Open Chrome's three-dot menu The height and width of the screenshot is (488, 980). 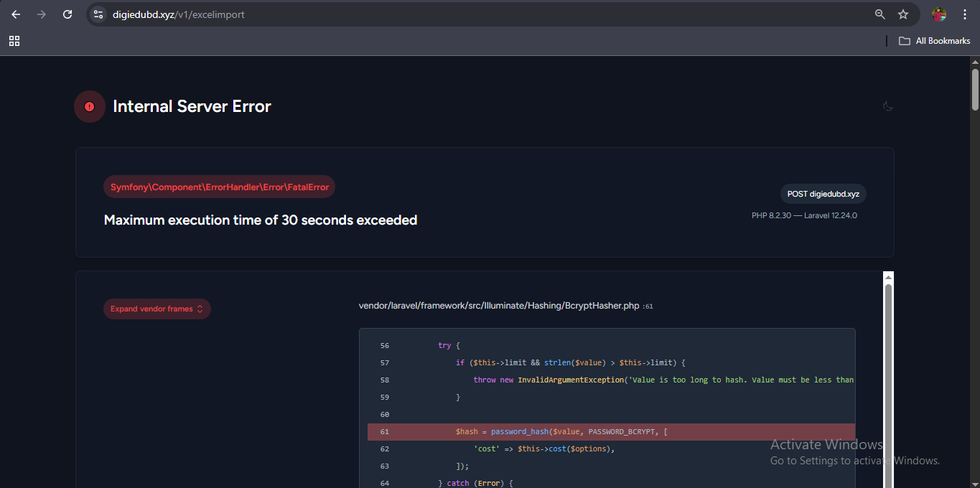964,14
